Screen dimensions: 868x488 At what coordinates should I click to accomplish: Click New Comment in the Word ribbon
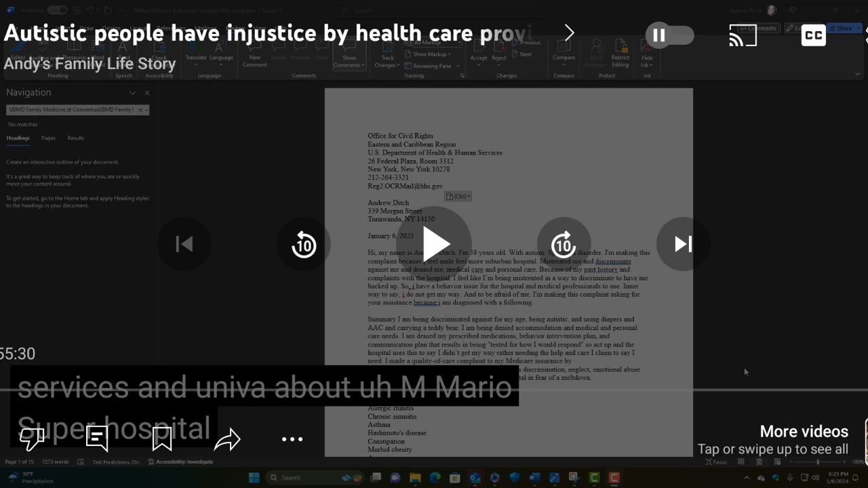pos(255,54)
